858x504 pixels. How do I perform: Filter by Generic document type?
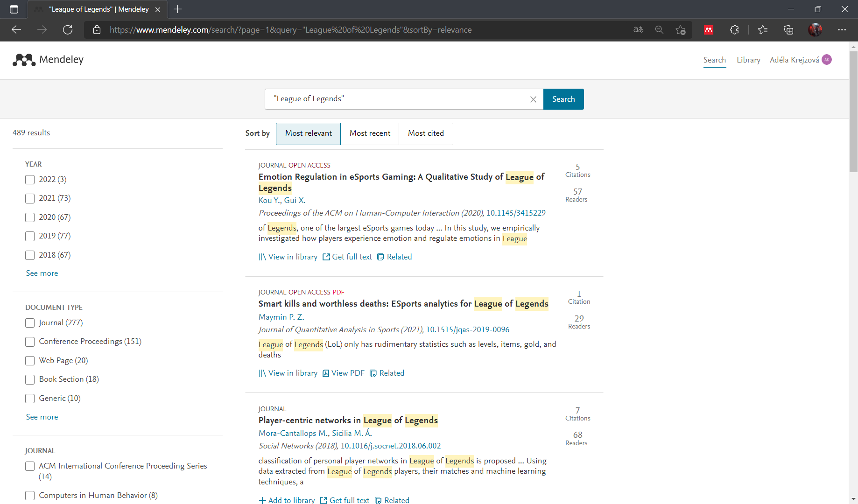coord(30,399)
